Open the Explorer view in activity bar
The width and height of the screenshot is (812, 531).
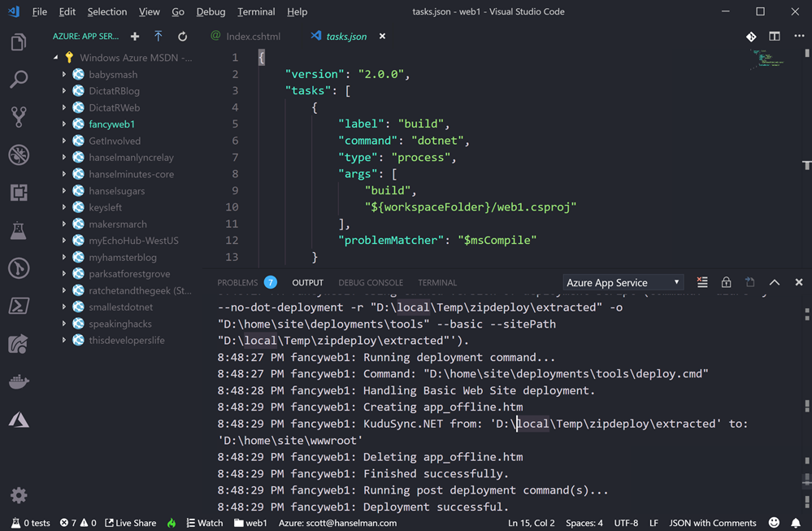click(19, 42)
